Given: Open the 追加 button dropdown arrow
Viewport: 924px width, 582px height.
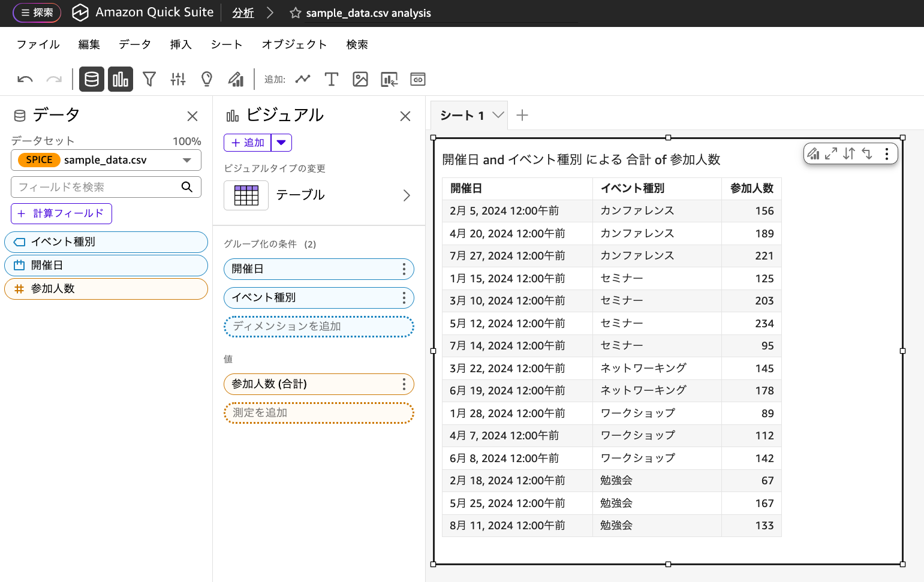Looking at the screenshot, I should pyautogui.click(x=281, y=142).
